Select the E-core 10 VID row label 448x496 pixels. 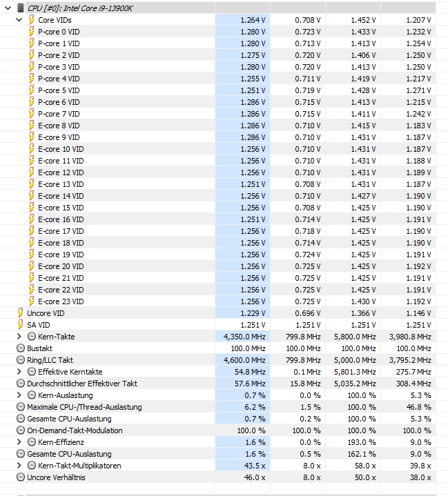[61, 149]
